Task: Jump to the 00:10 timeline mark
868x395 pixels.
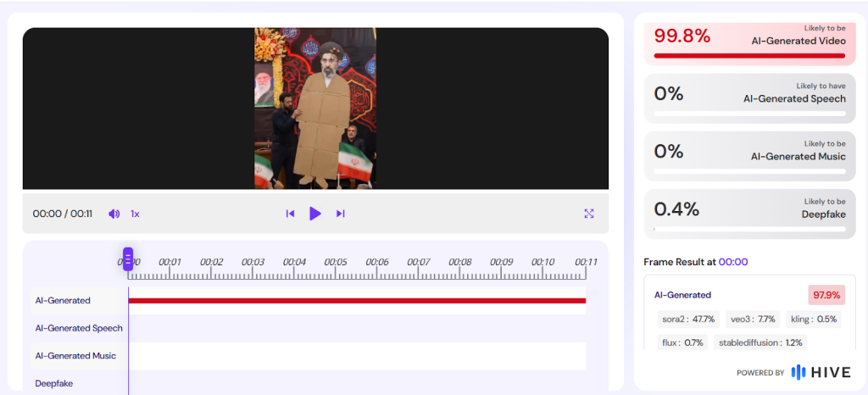Action: click(542, 263)
